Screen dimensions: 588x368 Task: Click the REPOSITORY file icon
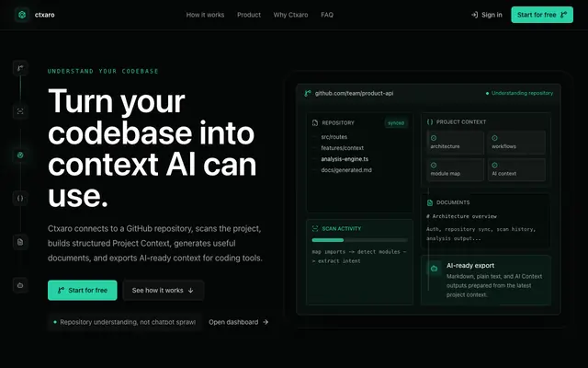point(315,122)
